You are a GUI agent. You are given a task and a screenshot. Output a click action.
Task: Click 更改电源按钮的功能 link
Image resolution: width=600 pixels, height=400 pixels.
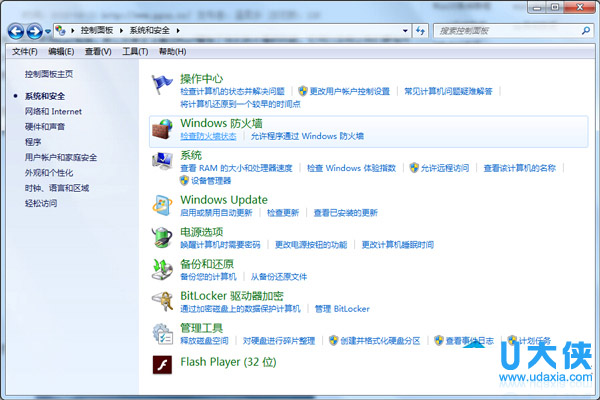(311, 245)
